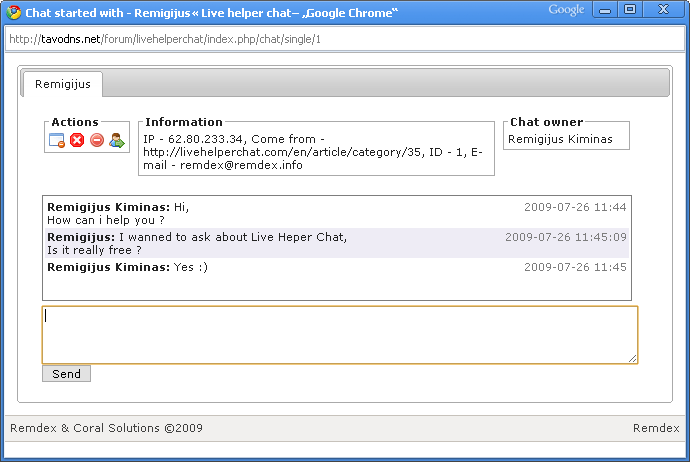The height and width of the screenshot is (462, 690).
Task: Click the timestamp 2009-07-26 11:44
Action: 575,207
